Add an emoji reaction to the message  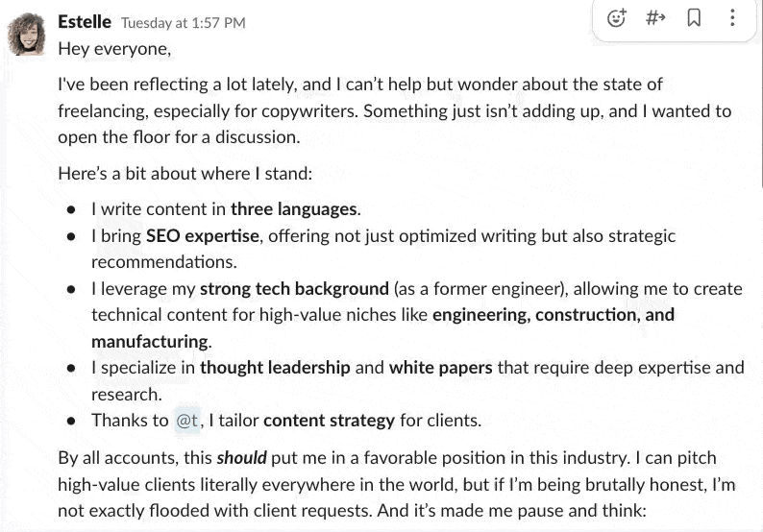(617, 18)
